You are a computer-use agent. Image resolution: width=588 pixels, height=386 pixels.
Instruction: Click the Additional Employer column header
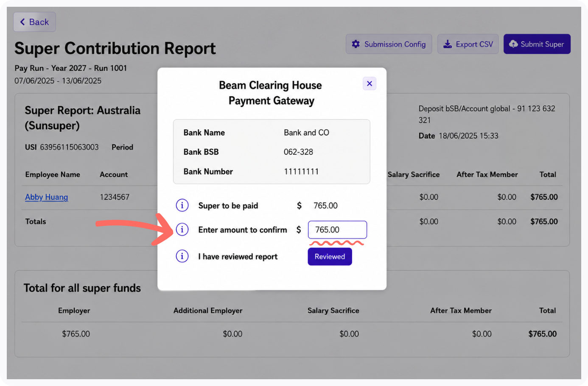[208, 311]
